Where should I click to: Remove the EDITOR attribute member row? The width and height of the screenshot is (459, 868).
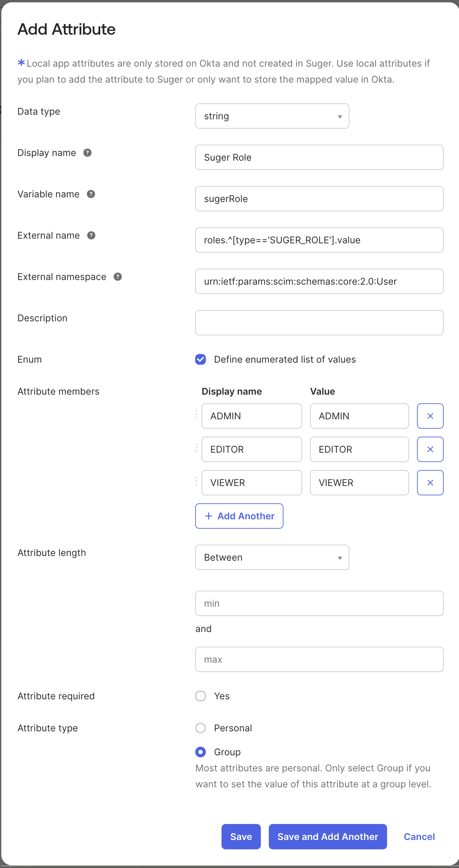(430, 449)
